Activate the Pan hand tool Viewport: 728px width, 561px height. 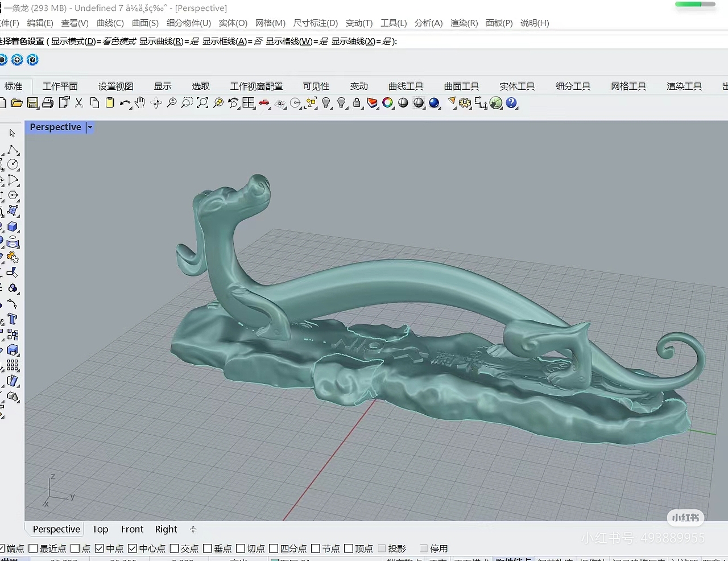point(140,103)
